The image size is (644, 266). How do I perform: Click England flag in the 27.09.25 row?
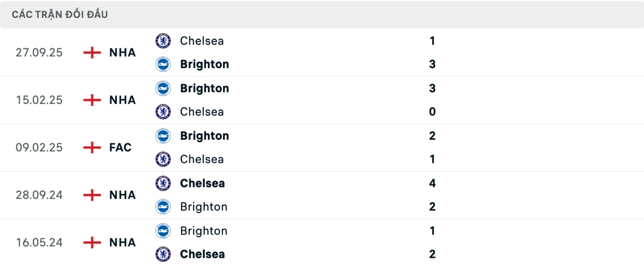point(92,52)
